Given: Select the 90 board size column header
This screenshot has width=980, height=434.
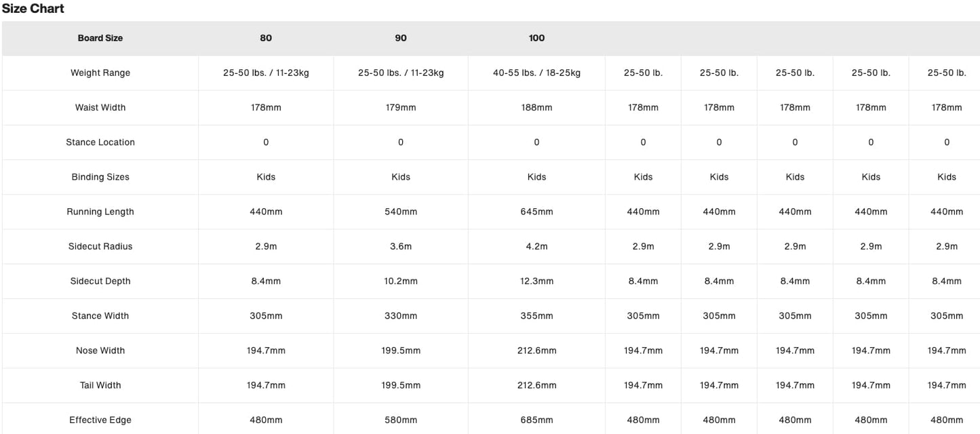Looking at the screenshot, I should (x=401, y=38).
